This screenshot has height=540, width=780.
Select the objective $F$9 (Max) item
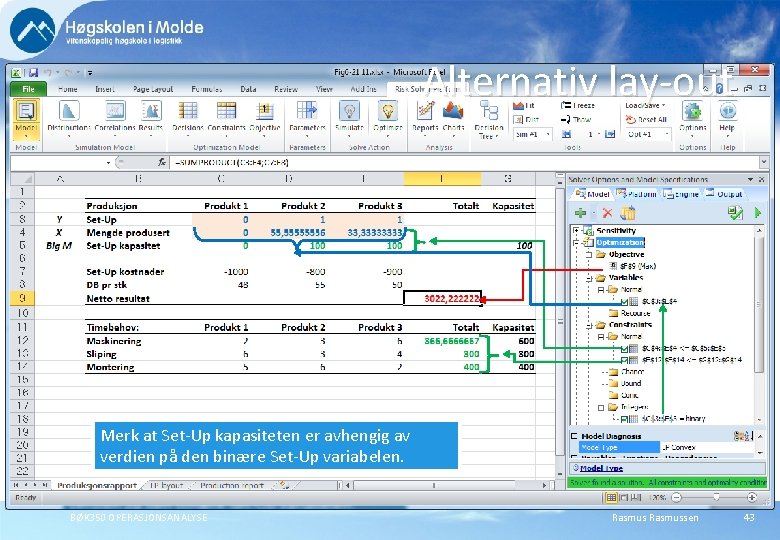point(632,266)
